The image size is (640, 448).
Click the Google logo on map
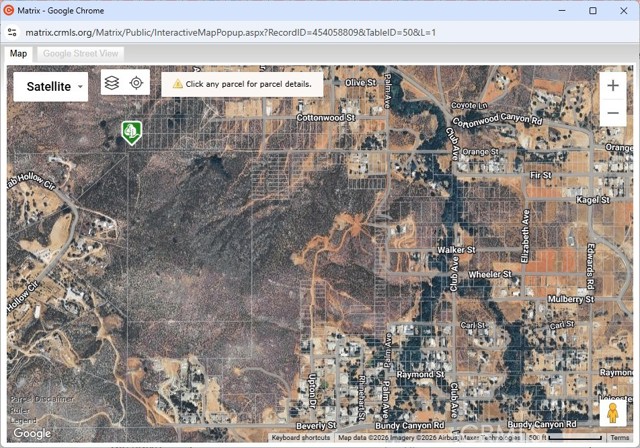click(32, 433)
